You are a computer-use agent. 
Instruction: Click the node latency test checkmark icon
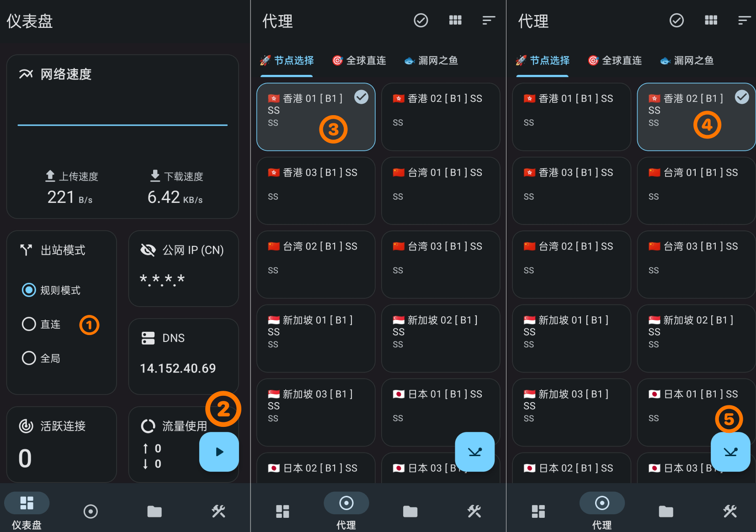(x=421, y=20)
